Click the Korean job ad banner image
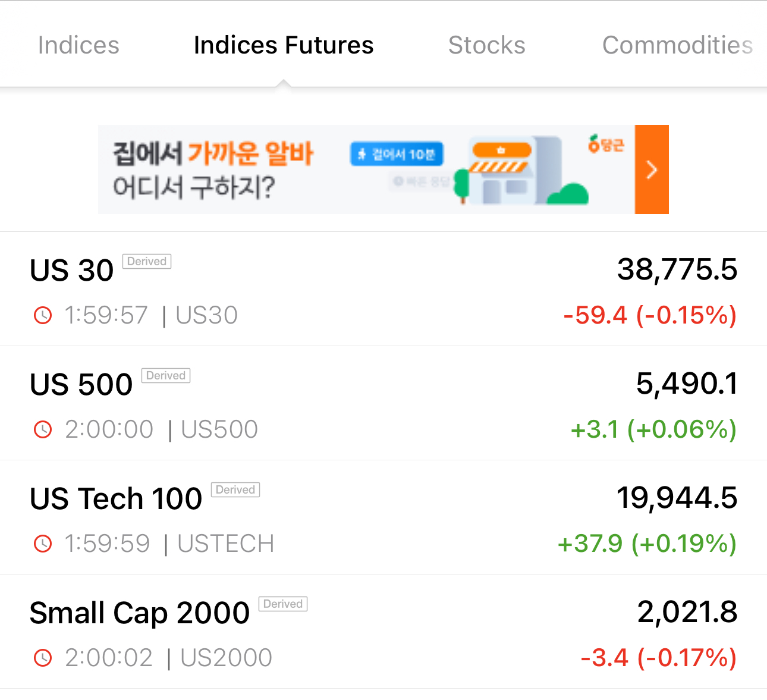 (x=383, y=169)
